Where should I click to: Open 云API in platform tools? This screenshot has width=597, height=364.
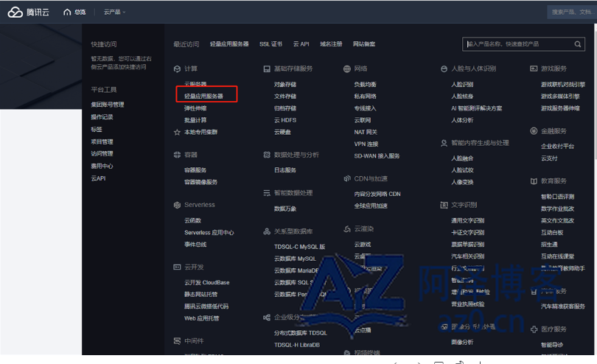98,178
